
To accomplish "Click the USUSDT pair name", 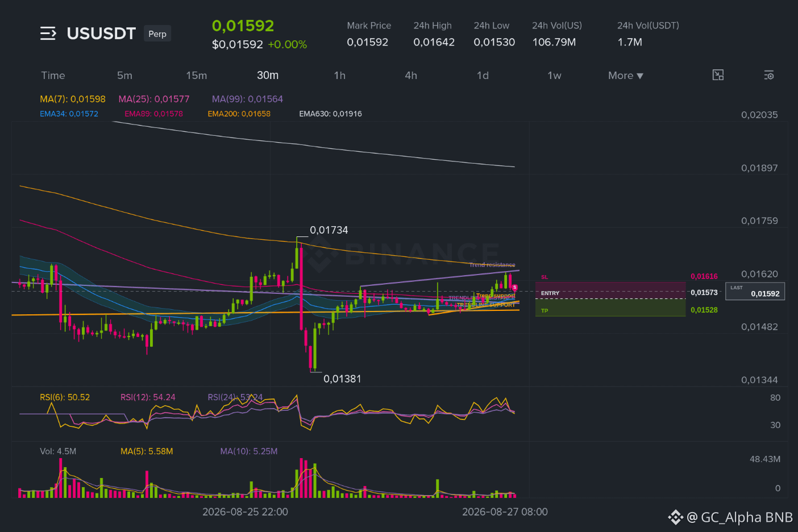I will tap(101, 34).
